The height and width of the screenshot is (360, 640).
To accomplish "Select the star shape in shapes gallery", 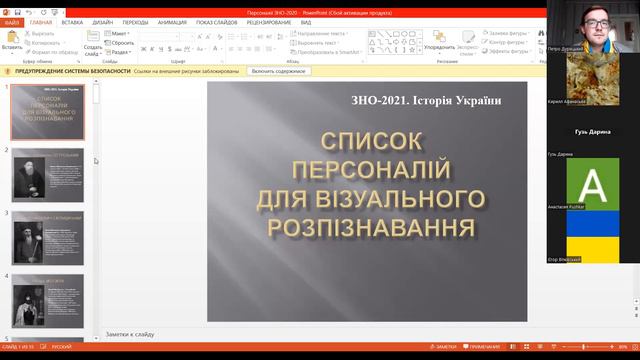I will click(412, 50).
